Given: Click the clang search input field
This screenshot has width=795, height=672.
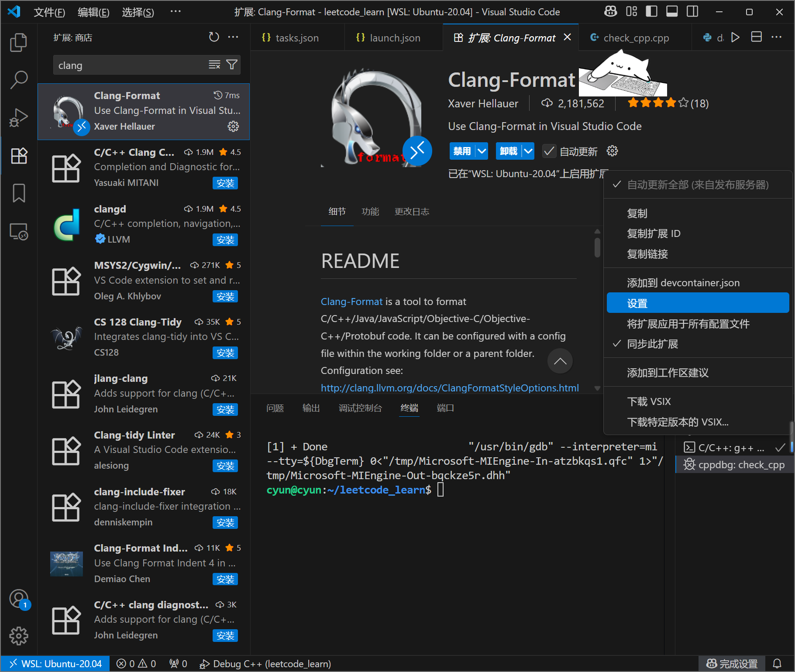Looking at the screenshot, I should click(x=131, y=65).
